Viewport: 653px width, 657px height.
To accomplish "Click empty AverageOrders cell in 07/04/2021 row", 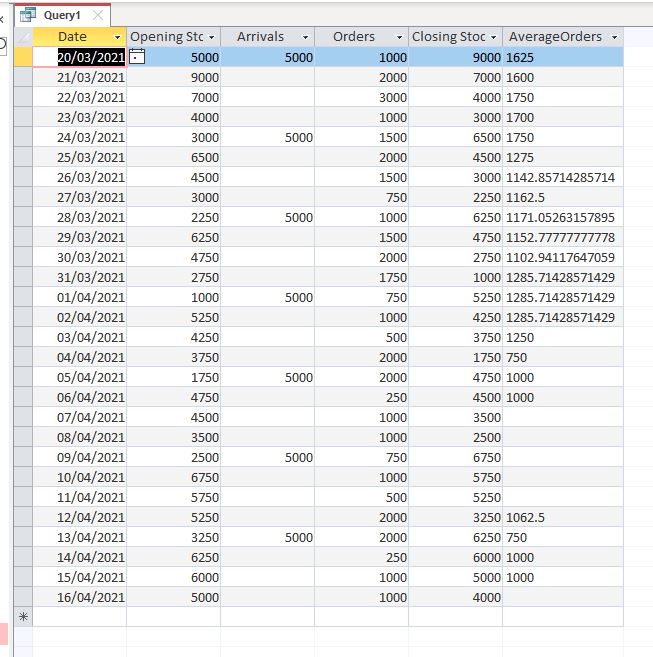I will pos(563,417).
